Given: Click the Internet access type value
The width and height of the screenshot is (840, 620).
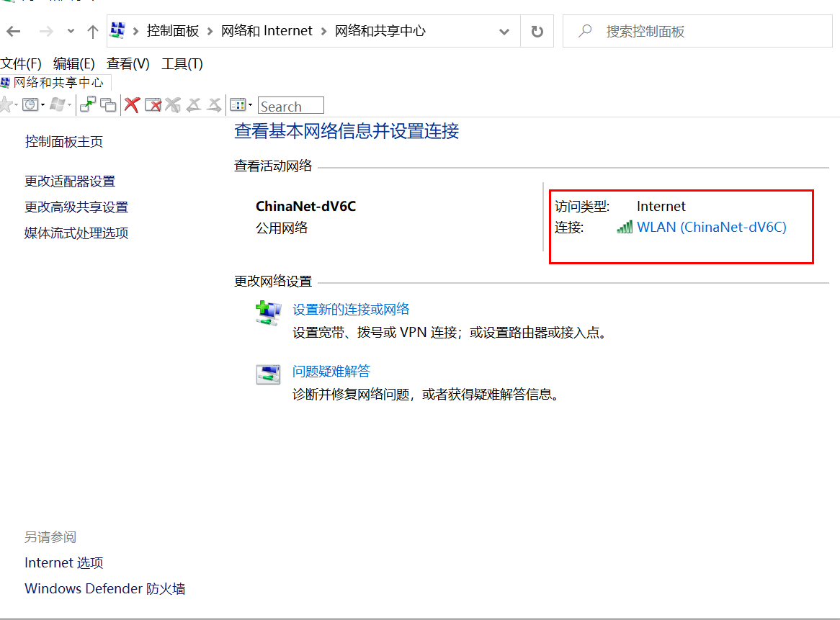Looking at the screenshot, I should pos(661,206).
